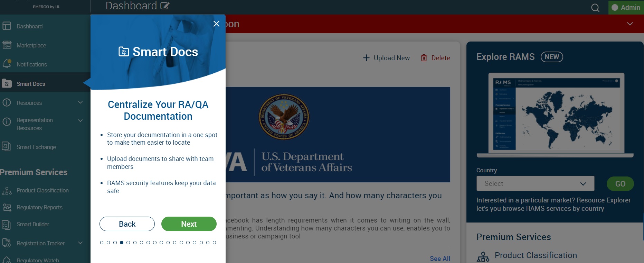
Task: Jump to the sixth tour step dot
Action: (x=135, y=243)
